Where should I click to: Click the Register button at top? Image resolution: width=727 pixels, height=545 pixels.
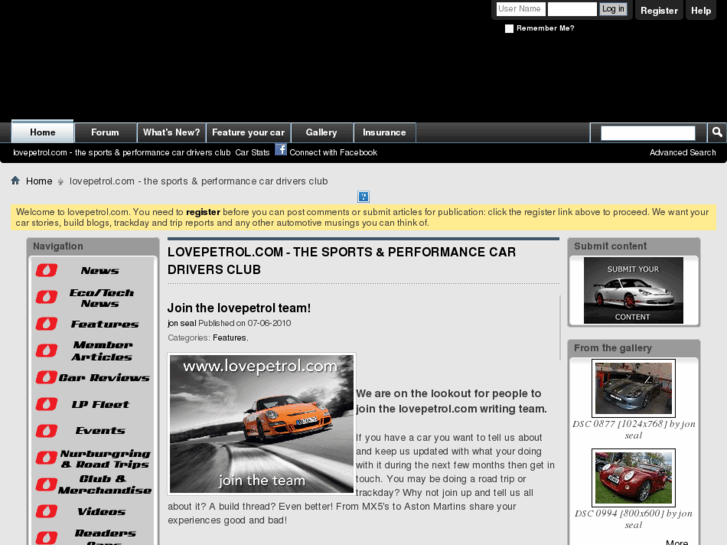point(659,11)
